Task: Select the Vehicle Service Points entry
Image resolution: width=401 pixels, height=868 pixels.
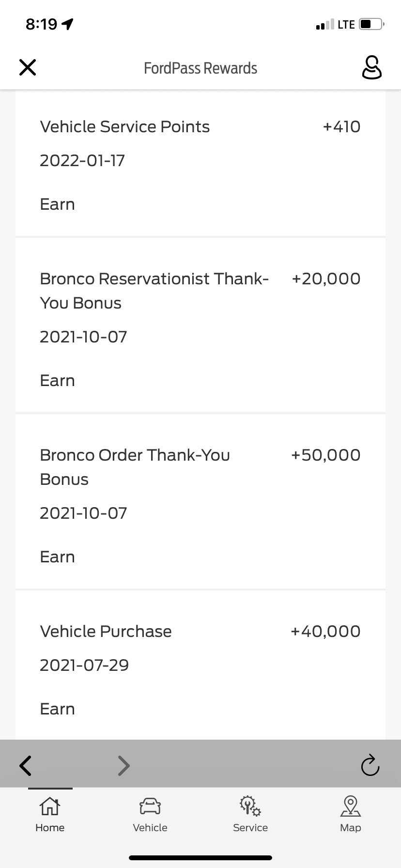Action: coord(200,164)
